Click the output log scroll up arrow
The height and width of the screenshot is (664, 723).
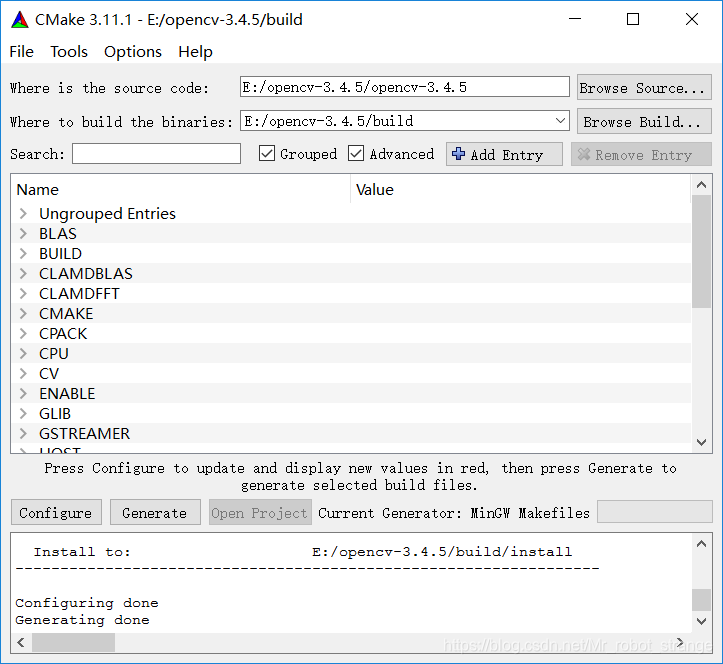click(701, 544)
